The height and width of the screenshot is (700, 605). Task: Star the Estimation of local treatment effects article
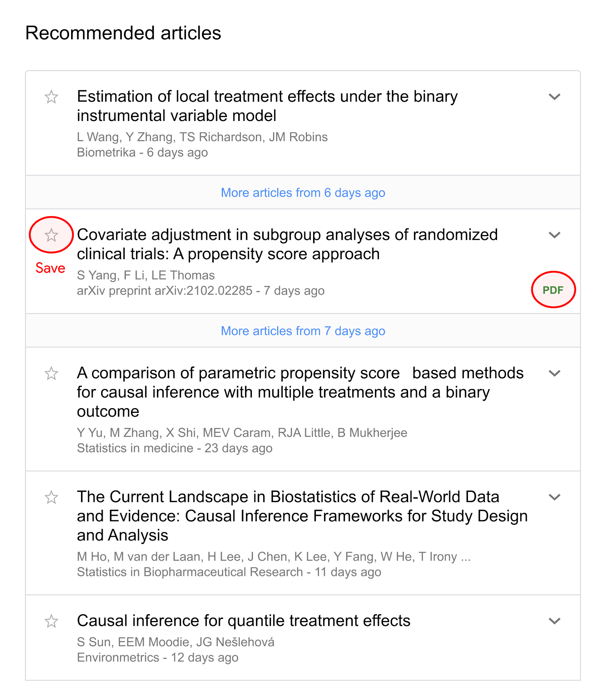coord(51,97)
